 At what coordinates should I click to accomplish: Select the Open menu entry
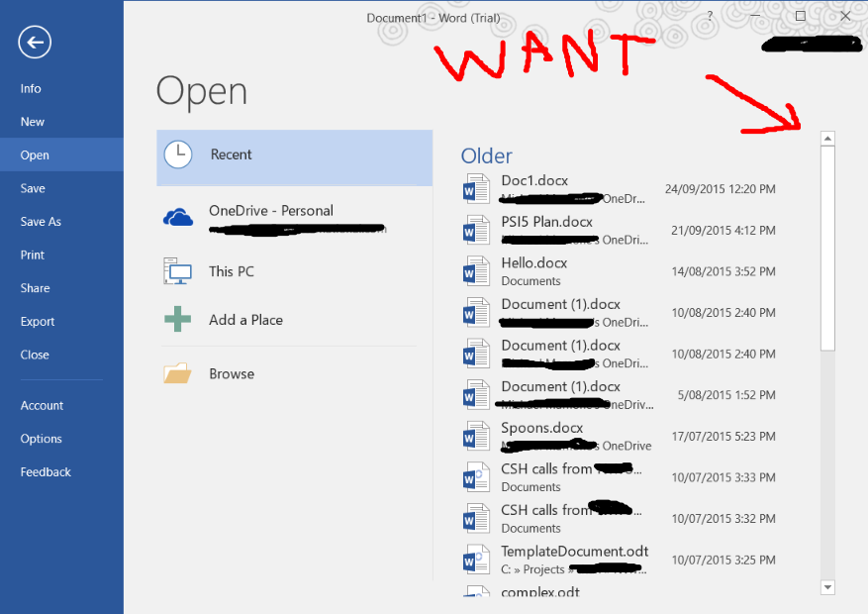[61, 155]
